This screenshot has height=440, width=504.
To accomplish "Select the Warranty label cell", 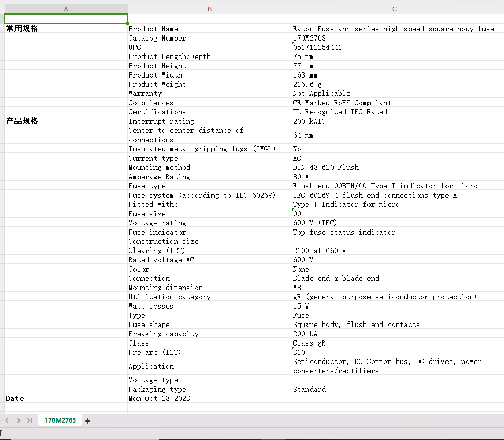I will [209, 93].
